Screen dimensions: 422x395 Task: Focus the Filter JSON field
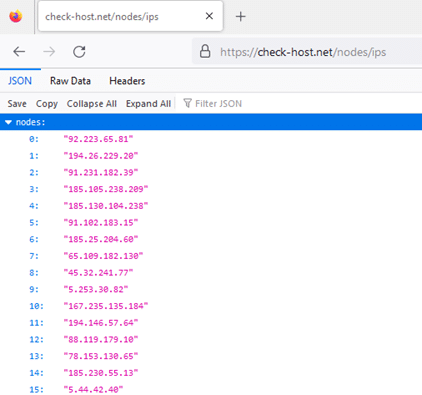coord(218,104)
